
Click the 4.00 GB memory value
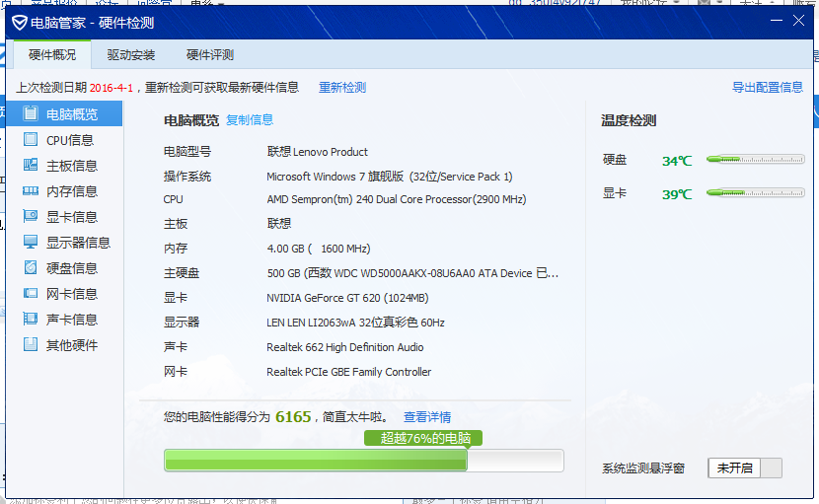[x=319, y=249]
